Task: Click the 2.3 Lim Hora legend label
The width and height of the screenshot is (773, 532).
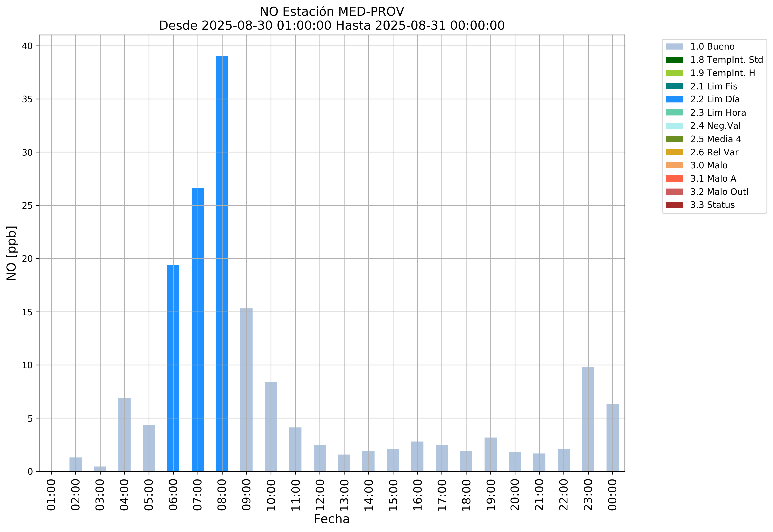Action: 718,113
